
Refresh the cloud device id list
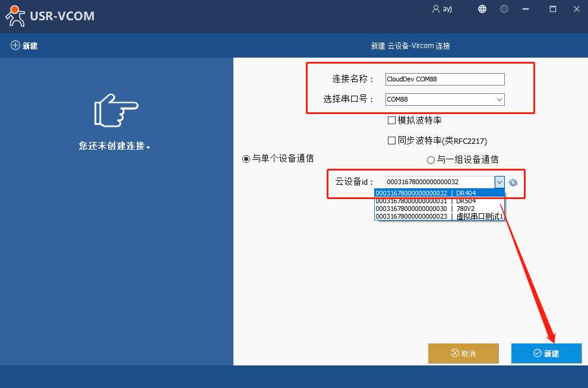point(513,182)
